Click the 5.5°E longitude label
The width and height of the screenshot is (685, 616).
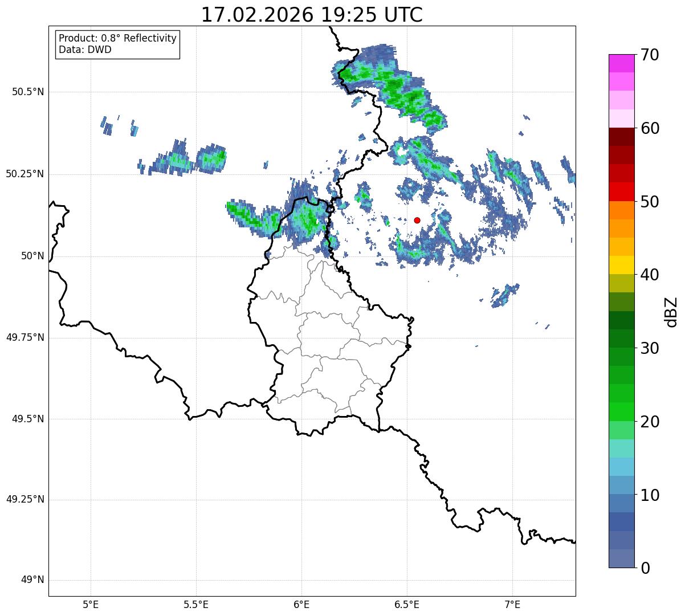click(196, 604)
